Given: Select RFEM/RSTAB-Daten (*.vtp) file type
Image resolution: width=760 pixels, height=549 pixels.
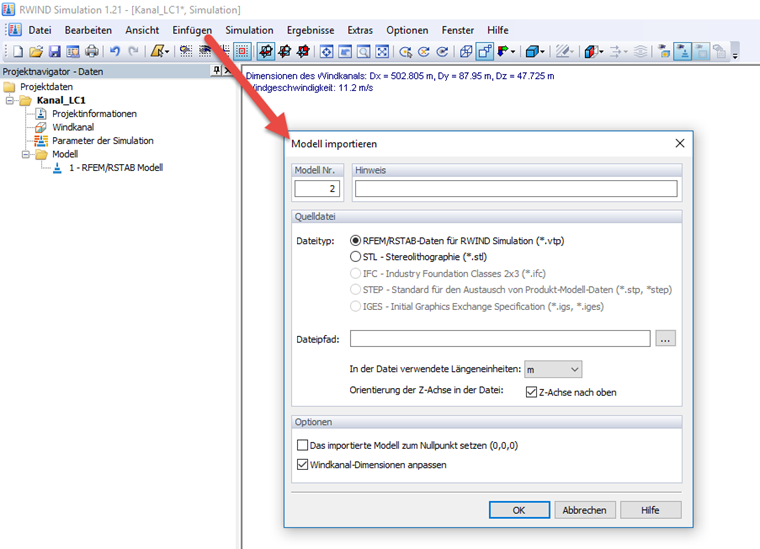Looking at the screenshot, I should tap(355, 241).
